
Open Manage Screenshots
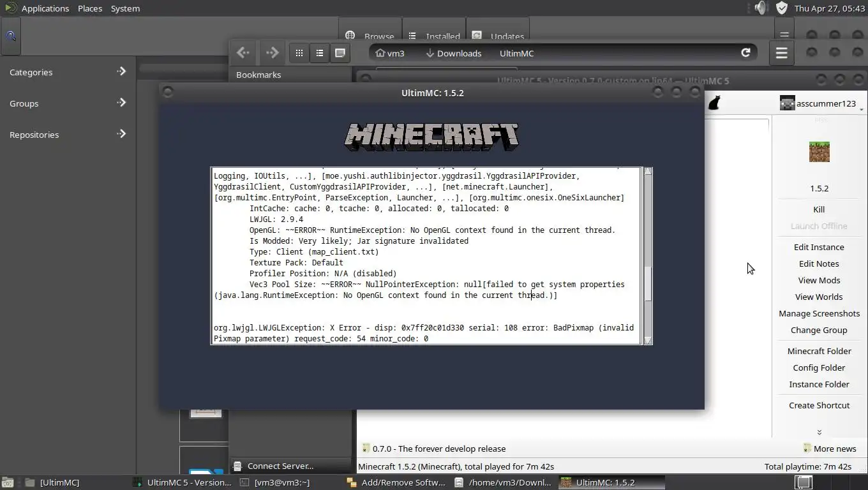pos(819,313)
